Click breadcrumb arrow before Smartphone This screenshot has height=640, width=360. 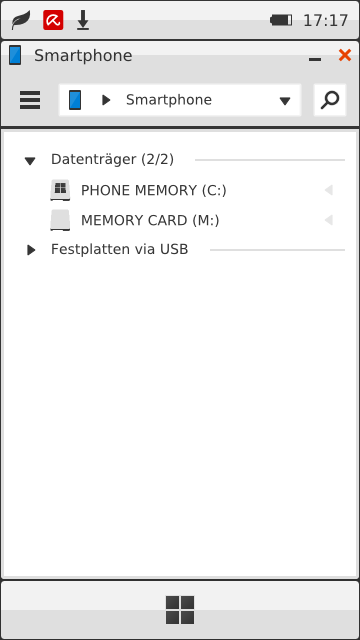(106, 100)
